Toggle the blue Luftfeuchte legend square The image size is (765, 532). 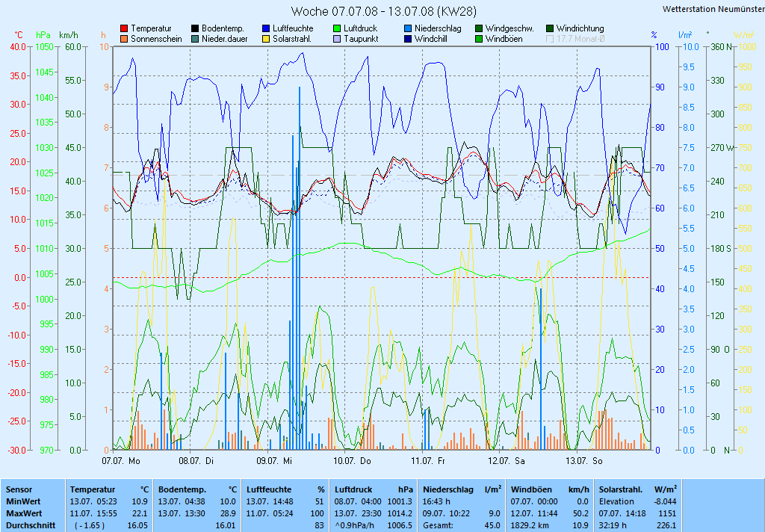pos(266,28)
